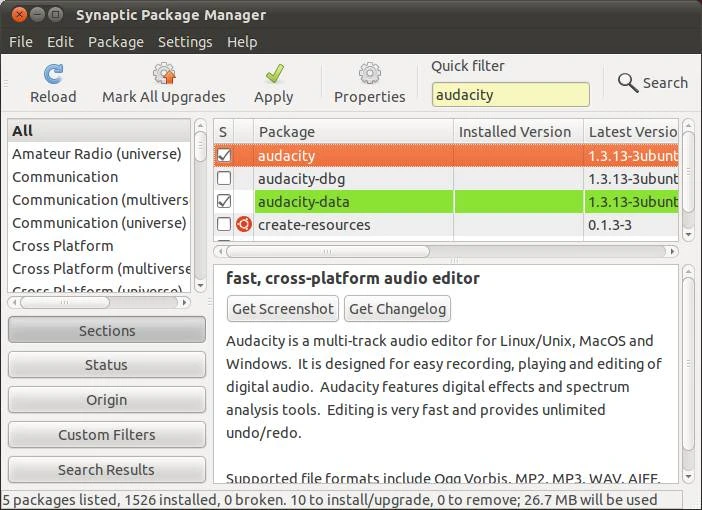
Task: Click the status bar package summary text
Action: [330, 499]
